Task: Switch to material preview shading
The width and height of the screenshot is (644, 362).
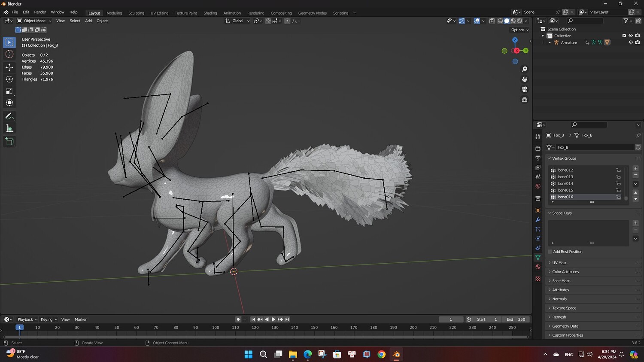Action: tap(513, 21)
